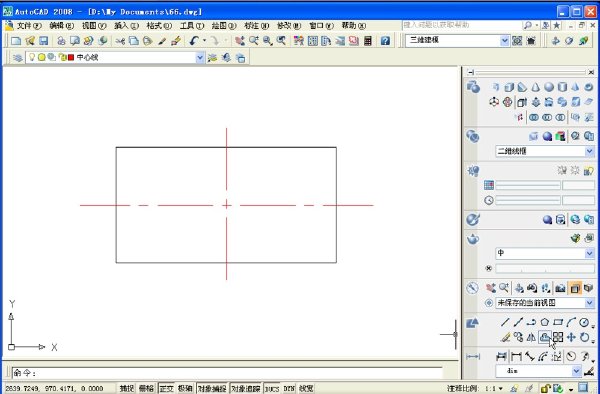Click the Save icon in toolbar
This screenshot has width=600, height=394.
pos(44,41)
